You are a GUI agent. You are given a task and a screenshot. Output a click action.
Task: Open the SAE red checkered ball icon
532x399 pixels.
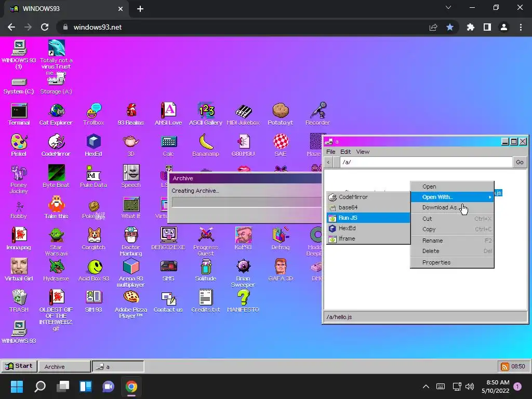pyautogui.click(x=281, y=145)
